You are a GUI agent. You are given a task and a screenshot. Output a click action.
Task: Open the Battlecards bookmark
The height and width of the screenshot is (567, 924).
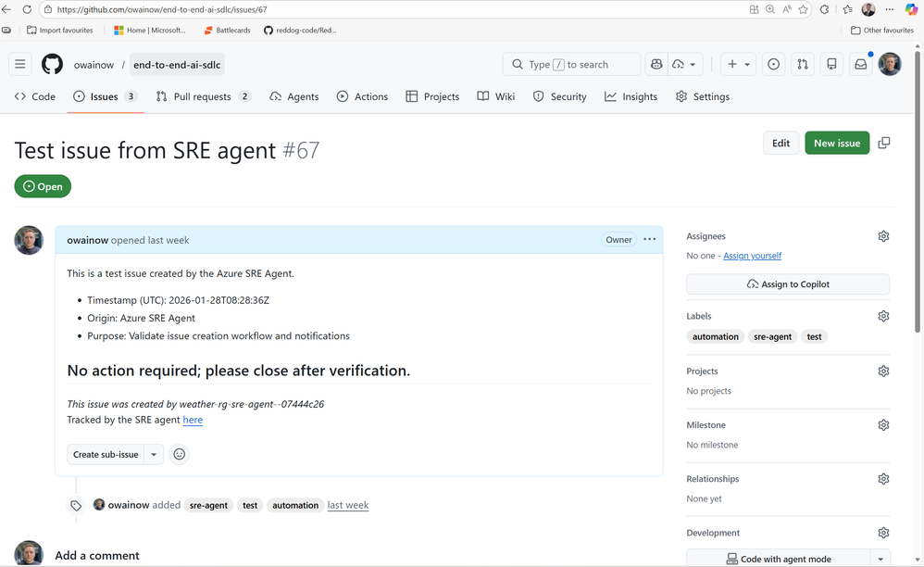[227, 30]
